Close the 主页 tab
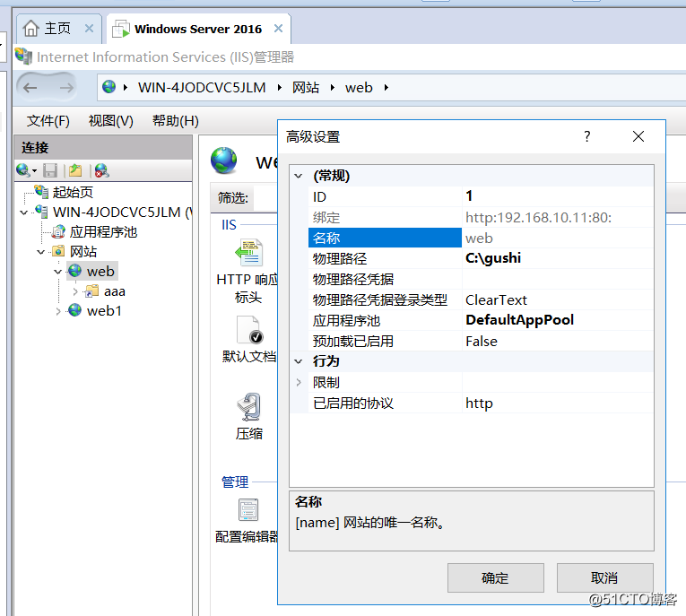The width and height of the screenshot is (686, 616). (90, 29)
